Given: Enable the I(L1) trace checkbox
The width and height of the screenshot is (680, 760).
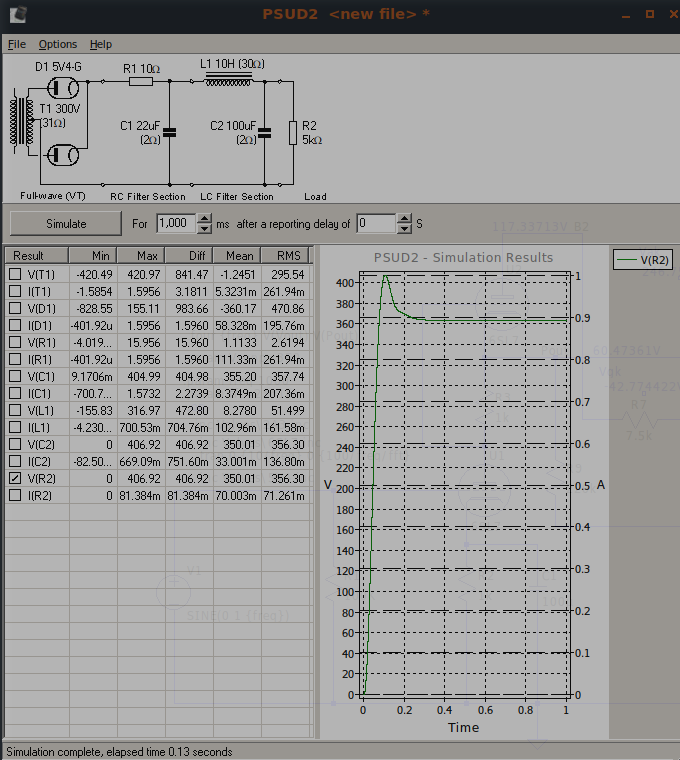Looking at the screenshot, I should 15,428.
